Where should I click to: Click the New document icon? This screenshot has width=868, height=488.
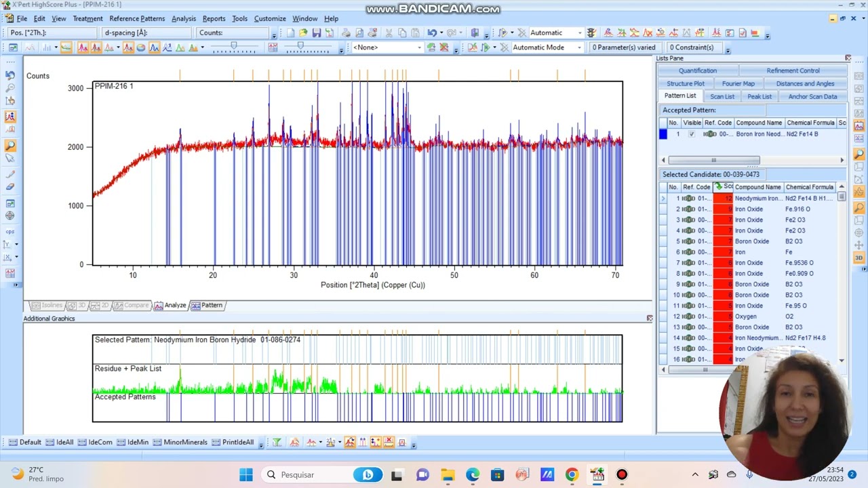[x=291, y=33]
